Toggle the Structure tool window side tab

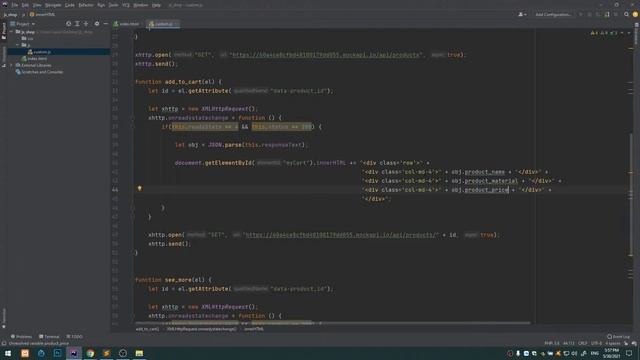click(x=4, y=56)
